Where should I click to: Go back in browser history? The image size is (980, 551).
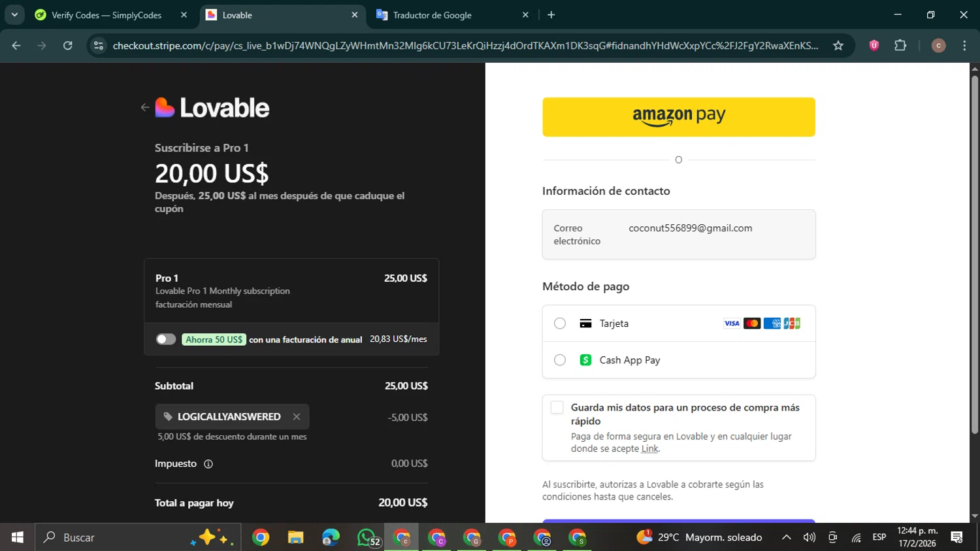click(16, 46)
